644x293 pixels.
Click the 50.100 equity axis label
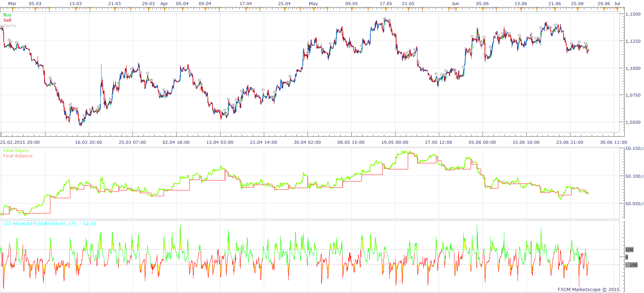634,176
